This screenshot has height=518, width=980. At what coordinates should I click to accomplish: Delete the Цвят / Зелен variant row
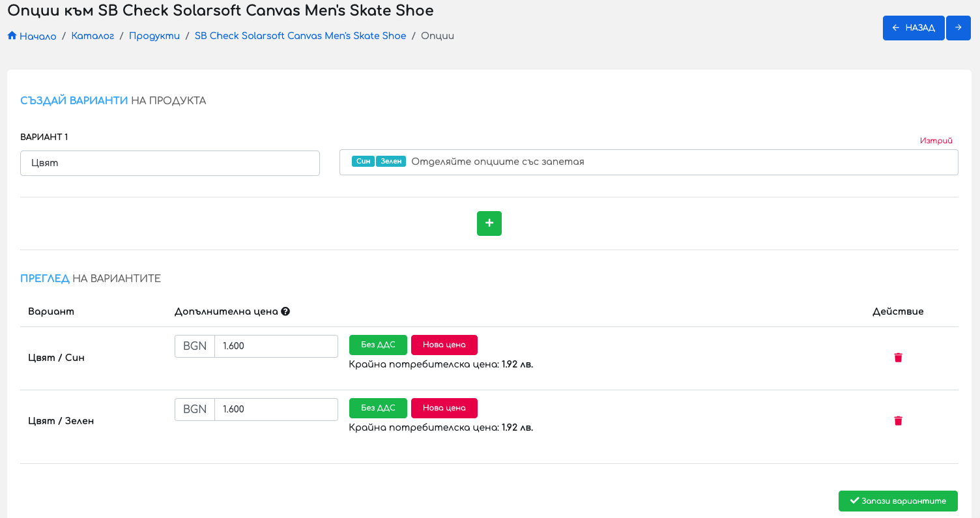pyautogui.click(x=898, y=420)
